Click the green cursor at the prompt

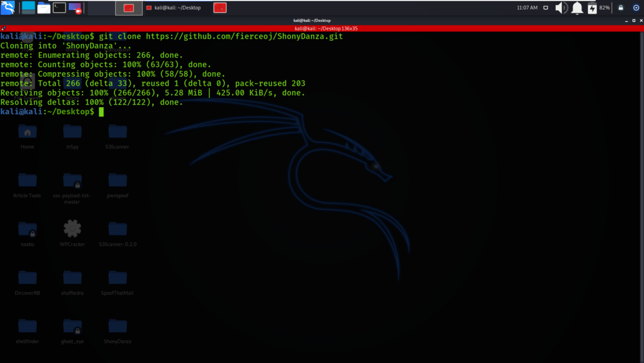tap(102, 112)
